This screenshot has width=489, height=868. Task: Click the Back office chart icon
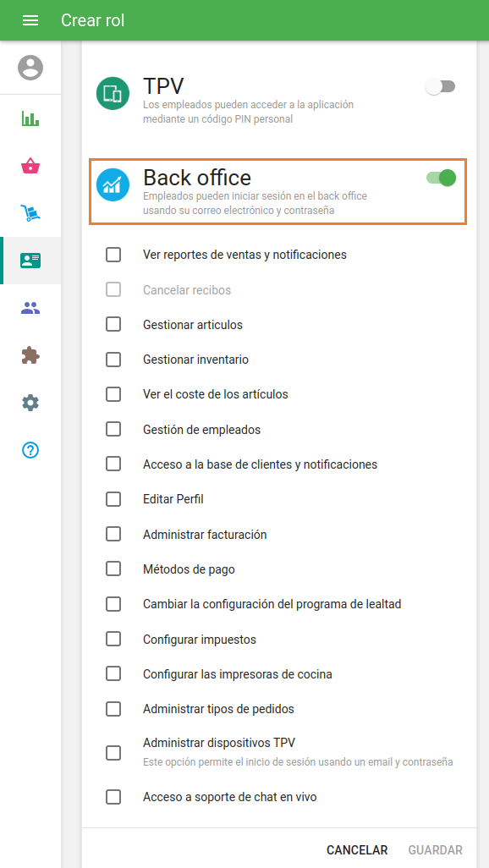pyautogui.click(x=113, y=185)
